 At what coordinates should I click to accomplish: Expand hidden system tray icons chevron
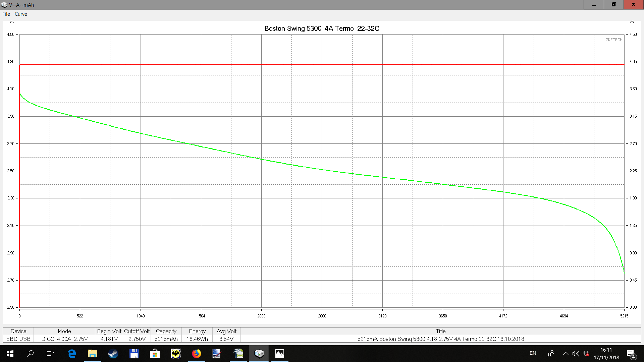(566, 354)
